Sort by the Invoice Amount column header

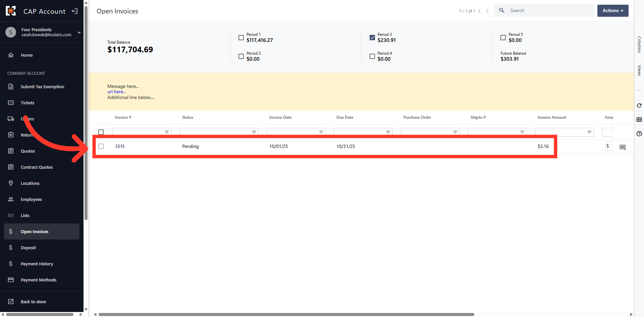[552, 117]
